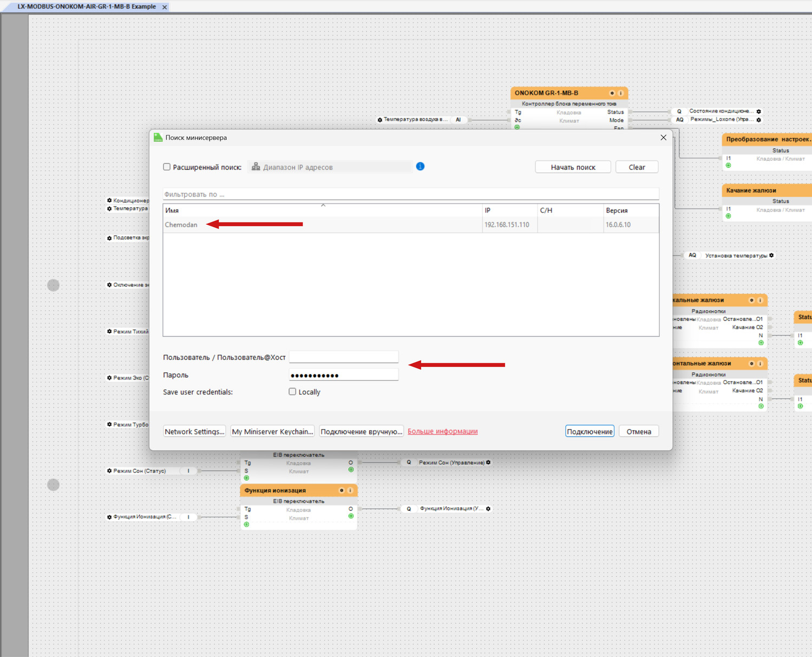
Task: Click info icon on ONOKOM GR-1-MB-B block
Action: (621, 93)
